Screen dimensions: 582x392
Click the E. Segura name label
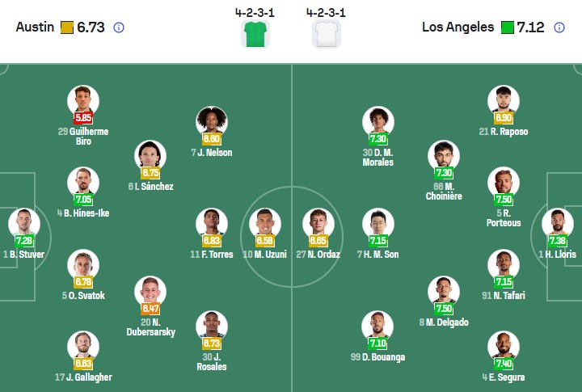(504, 377)
